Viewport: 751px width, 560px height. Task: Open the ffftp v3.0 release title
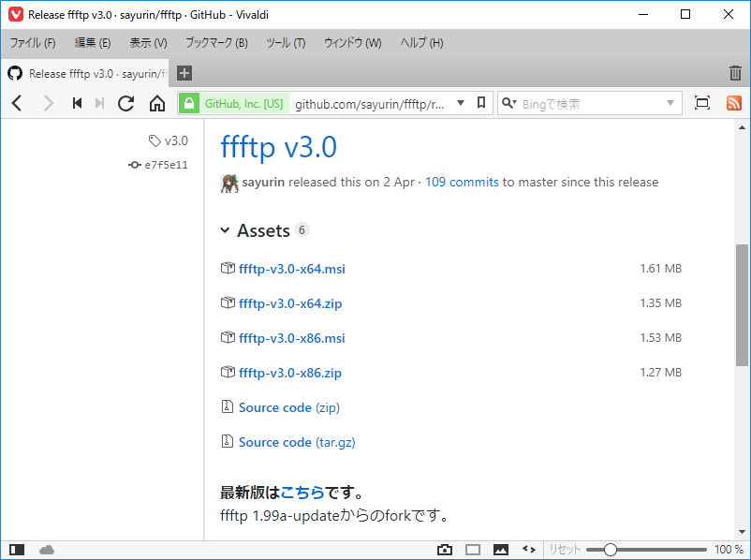(279, 147)
